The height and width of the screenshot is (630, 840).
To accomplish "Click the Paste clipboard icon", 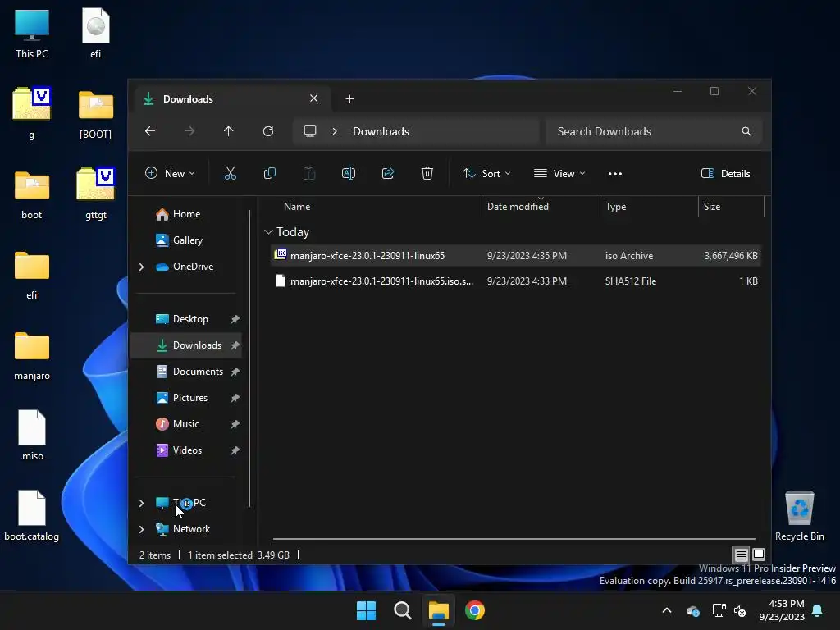I will click(x=309, y=173).
